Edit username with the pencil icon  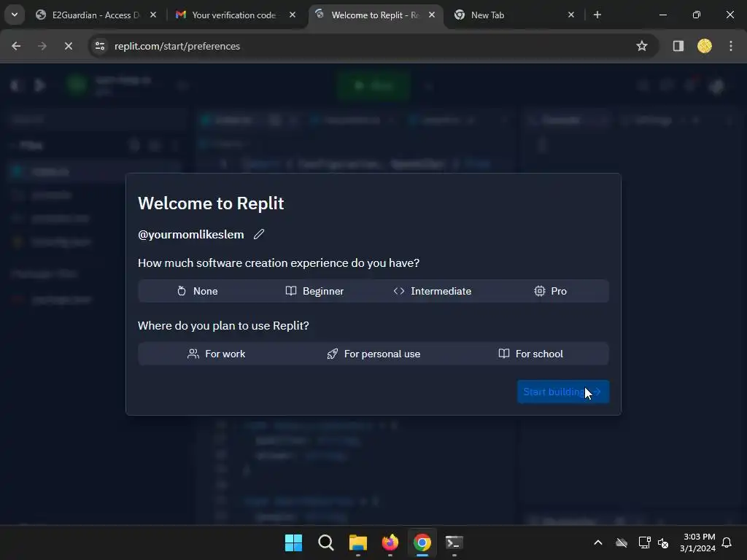259,234
